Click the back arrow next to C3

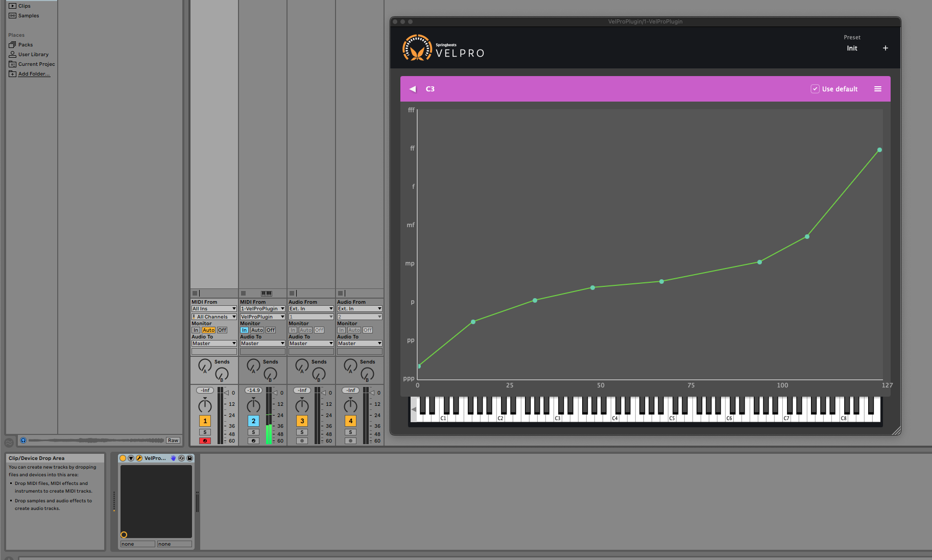click(x=413, y=88)
